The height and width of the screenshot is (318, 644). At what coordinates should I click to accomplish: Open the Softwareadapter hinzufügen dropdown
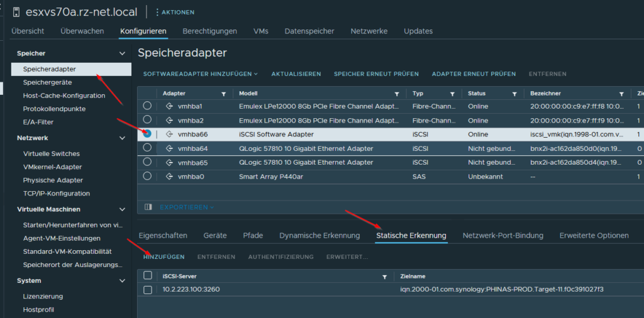[200, 74]
